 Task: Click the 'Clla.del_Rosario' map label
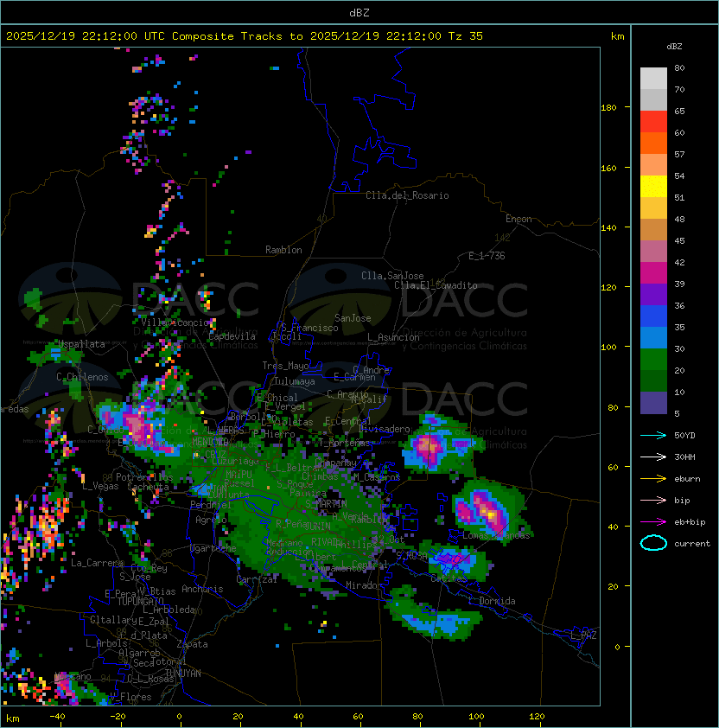coord(407,195)
